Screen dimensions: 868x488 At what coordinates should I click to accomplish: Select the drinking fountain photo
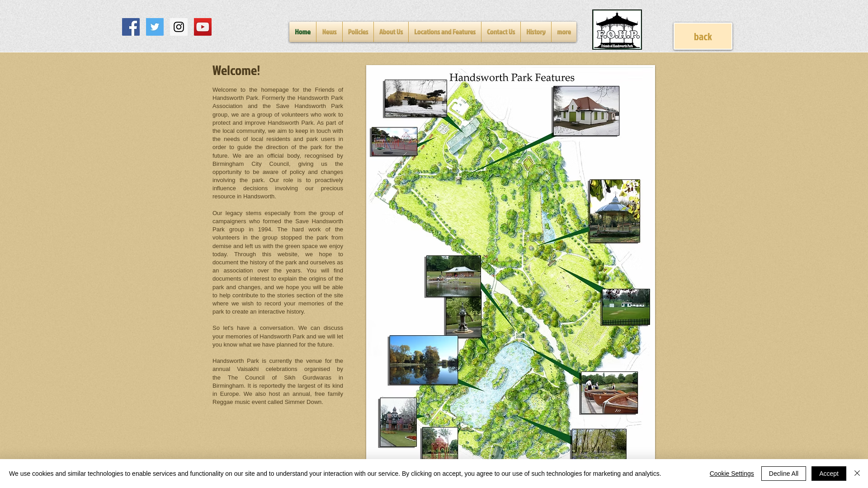[463, 317]
